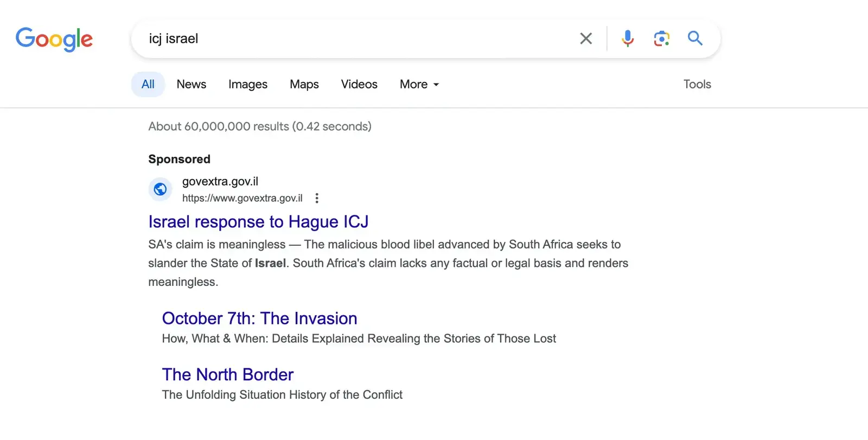This screenshot has width=868, height=440.
Task: Open "October 7th: The Invasion" sitelink
Action: click(259, 318)
